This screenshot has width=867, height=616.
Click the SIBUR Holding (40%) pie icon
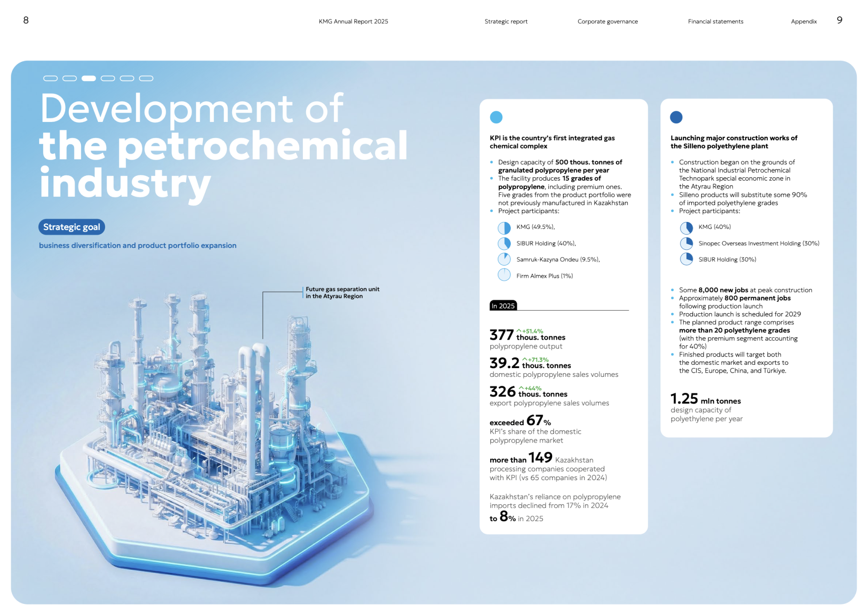(x=504, y=243)
